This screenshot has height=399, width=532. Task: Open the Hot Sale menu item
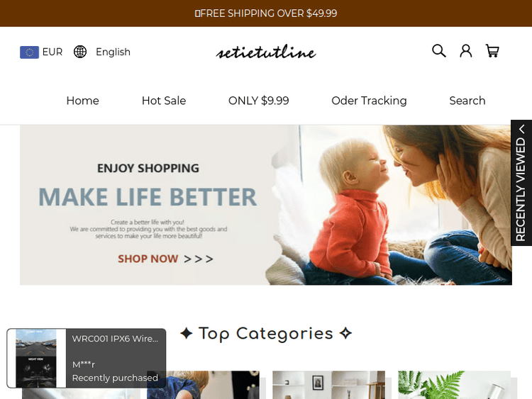[164, 101]
